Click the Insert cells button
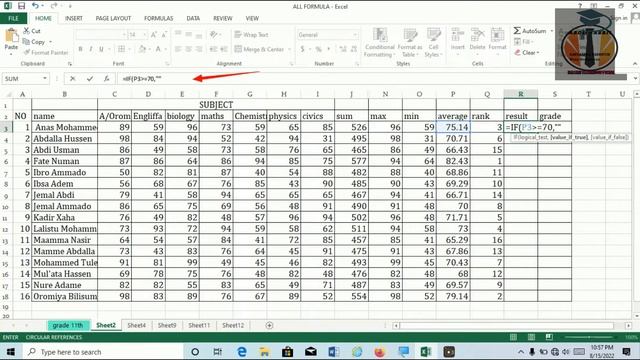 point(458,40)
